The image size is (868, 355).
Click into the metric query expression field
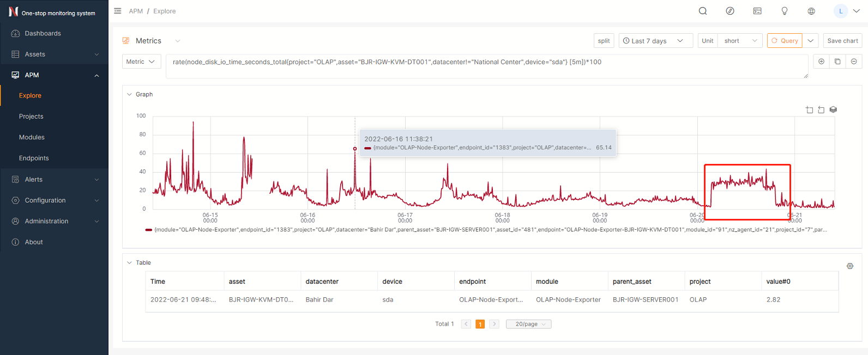[x=485, y=66]
